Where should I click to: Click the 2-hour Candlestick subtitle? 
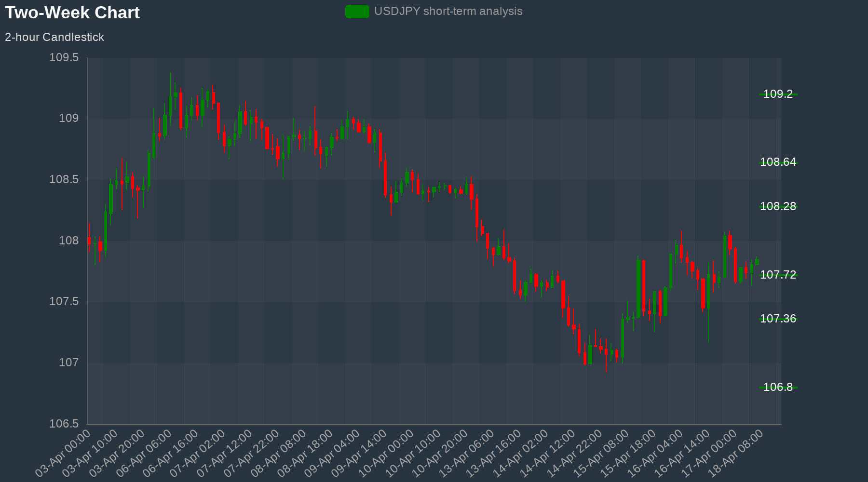tap(54, 37)
